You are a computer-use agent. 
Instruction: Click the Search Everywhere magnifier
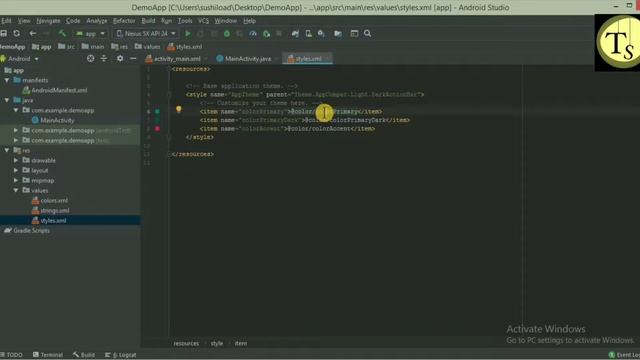click(367, 33)
